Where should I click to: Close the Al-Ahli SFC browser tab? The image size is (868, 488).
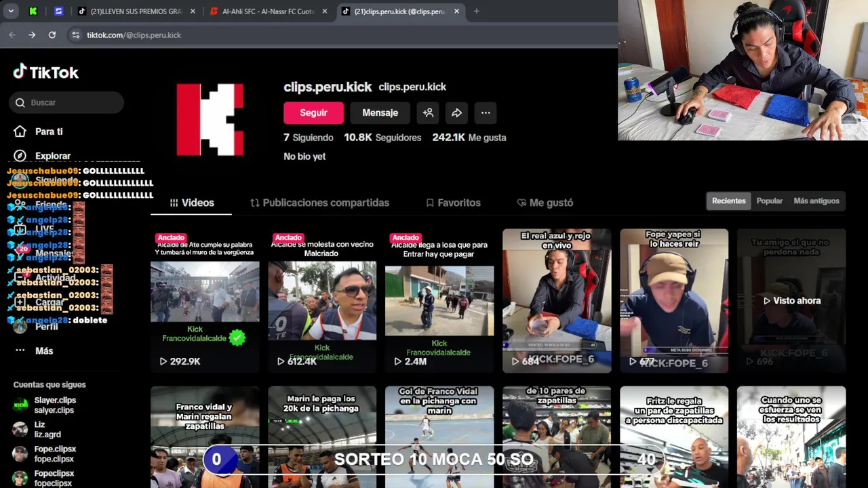coord(325,11)
